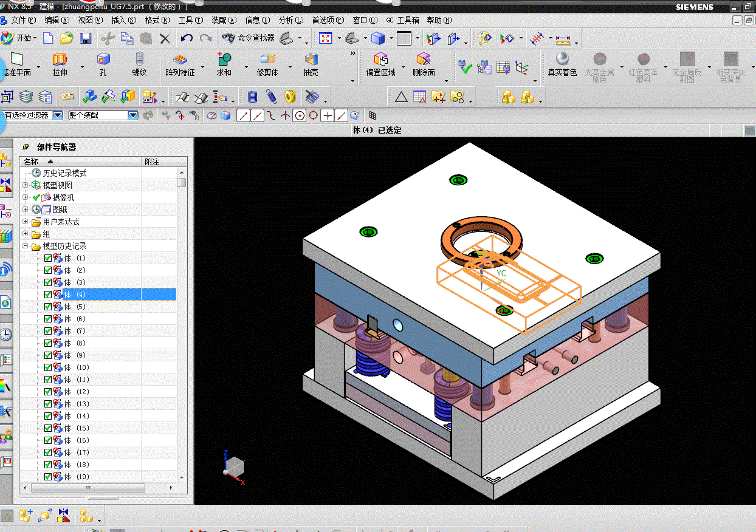Image resolution: width=756 pixels, height=532 pixels.
Task: Select the 抽壳 shell tool
Action: pos(311,64)
